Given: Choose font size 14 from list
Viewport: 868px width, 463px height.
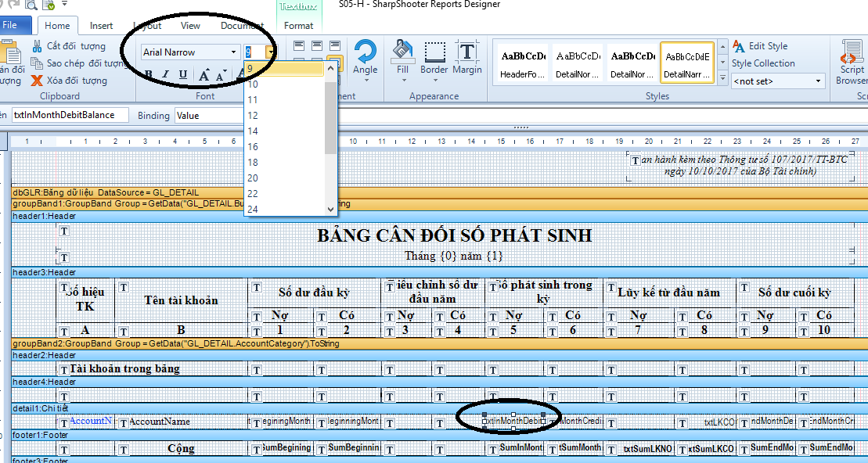Looking at the screenshot, I should (x=283, y=131).
